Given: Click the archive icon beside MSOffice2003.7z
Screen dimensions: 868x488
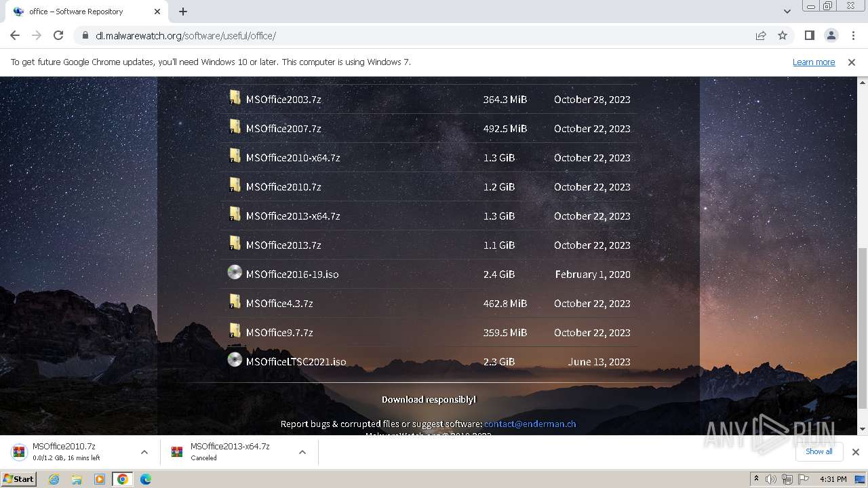Looking at the screenshot, I should pos(235,98).
